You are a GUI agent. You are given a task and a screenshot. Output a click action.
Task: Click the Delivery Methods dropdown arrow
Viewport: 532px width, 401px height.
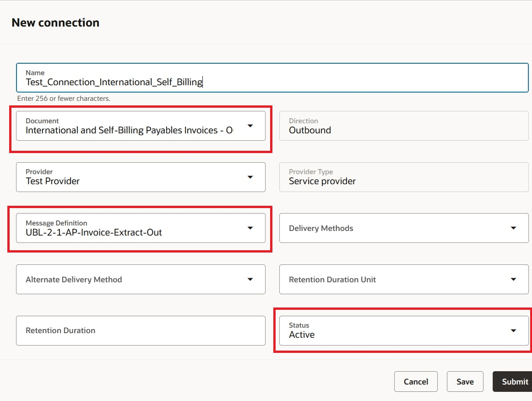click(513, 228)
